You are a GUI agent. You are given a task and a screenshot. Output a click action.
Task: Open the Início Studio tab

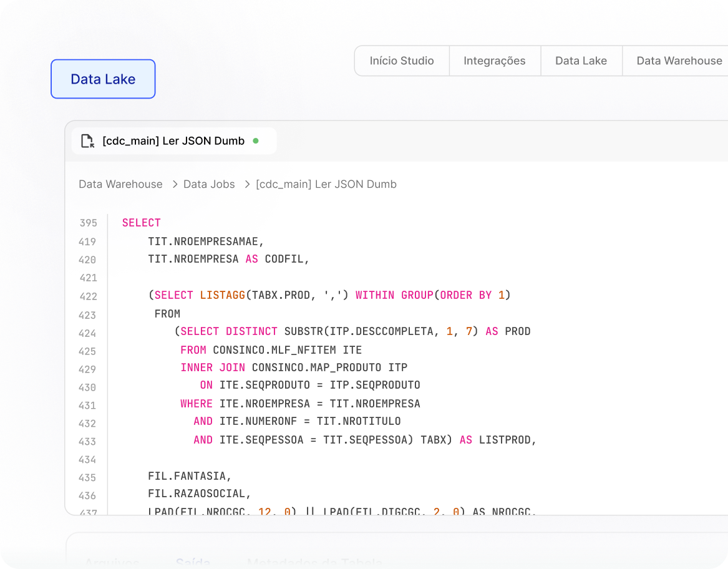click(x=402, y=61)
